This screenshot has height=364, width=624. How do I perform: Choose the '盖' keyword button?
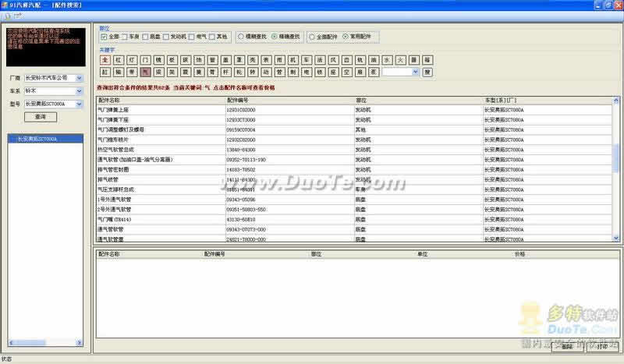(x=225, y=60)
